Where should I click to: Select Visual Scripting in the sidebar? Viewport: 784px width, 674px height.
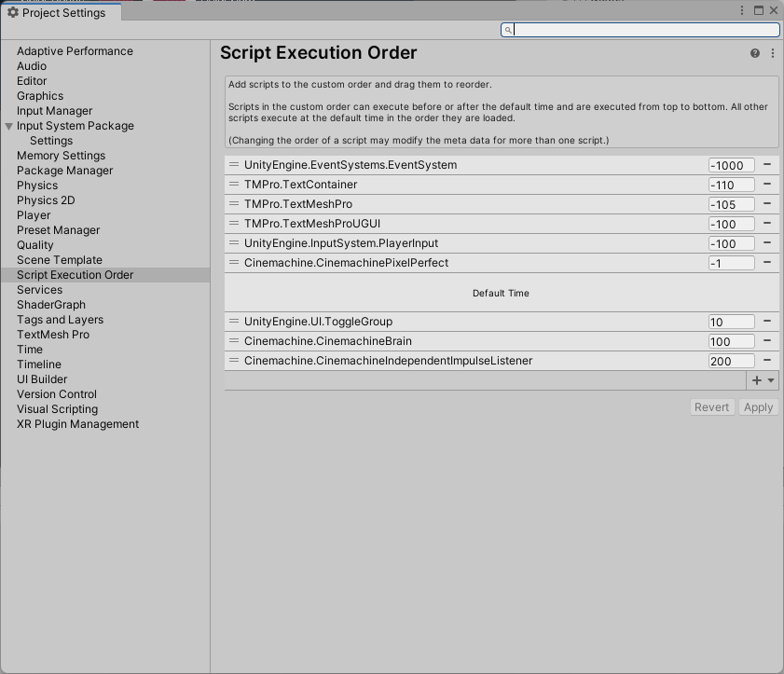58,409
